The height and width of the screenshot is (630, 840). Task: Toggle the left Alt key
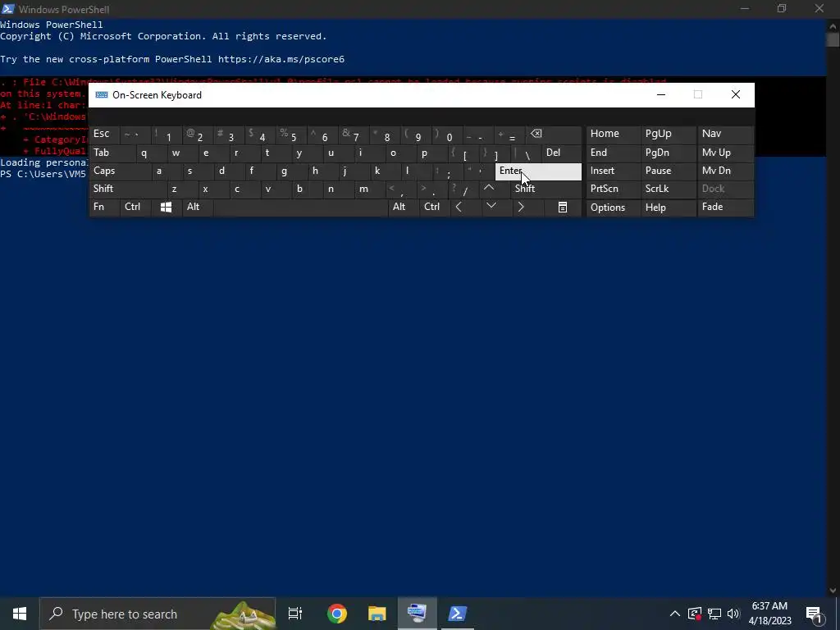coord(198,207)
